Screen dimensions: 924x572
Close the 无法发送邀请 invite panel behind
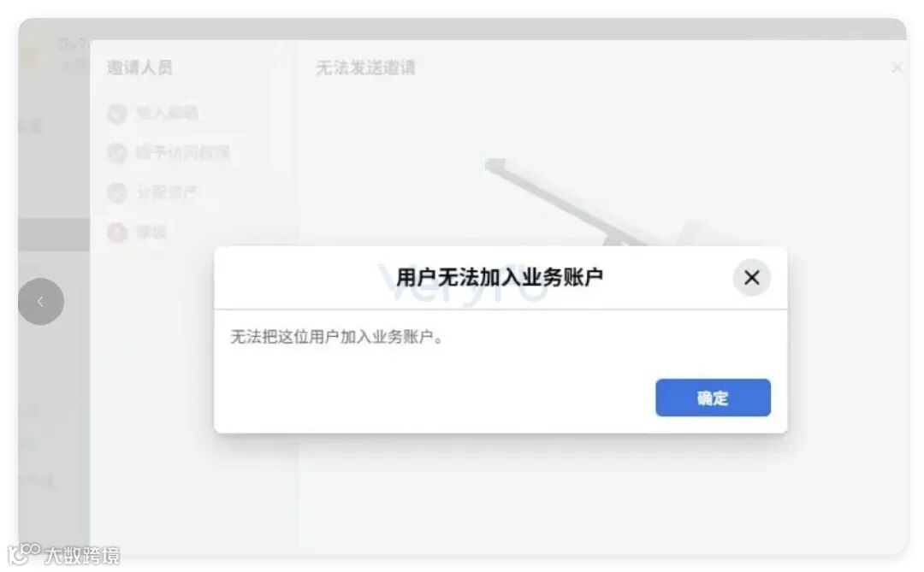897,68
